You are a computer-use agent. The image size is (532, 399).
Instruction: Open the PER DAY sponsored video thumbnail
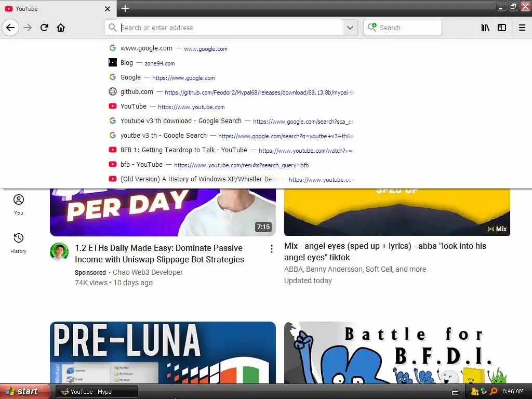[163, 212]
